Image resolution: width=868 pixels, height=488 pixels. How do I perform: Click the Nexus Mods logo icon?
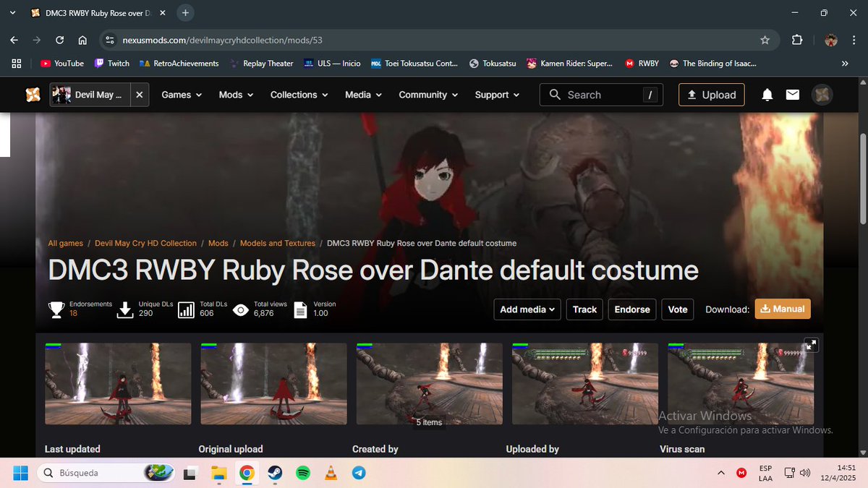(33, 95)
